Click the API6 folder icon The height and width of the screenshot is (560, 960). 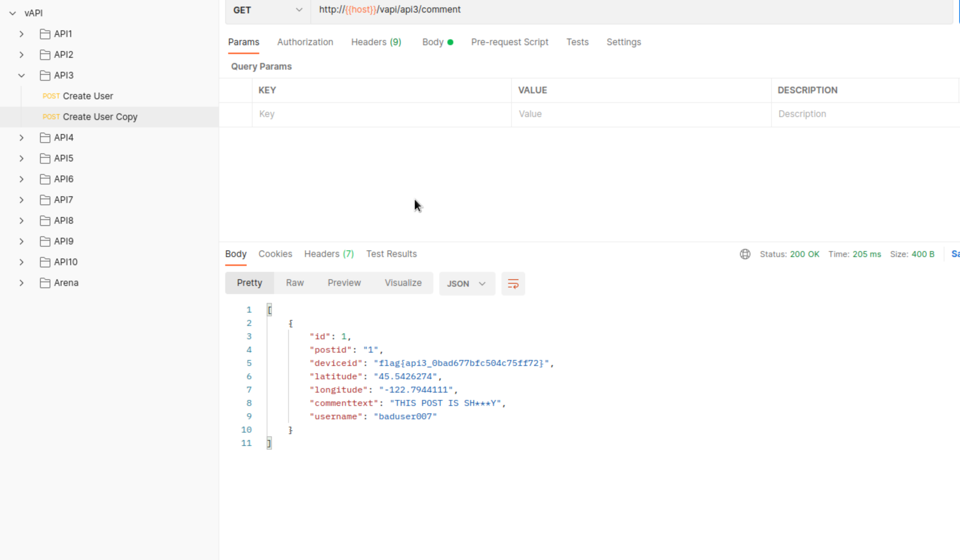tap(45, 179)
